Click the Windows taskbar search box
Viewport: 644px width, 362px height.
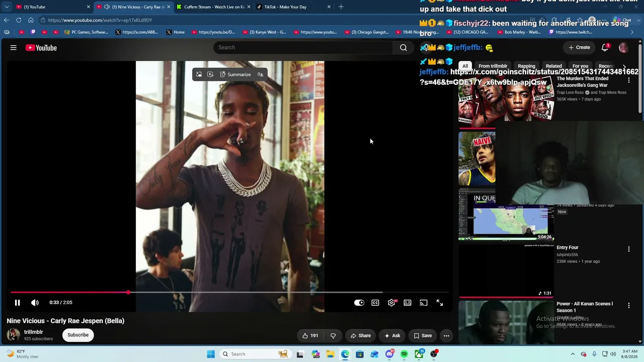(x=255, y=354)
